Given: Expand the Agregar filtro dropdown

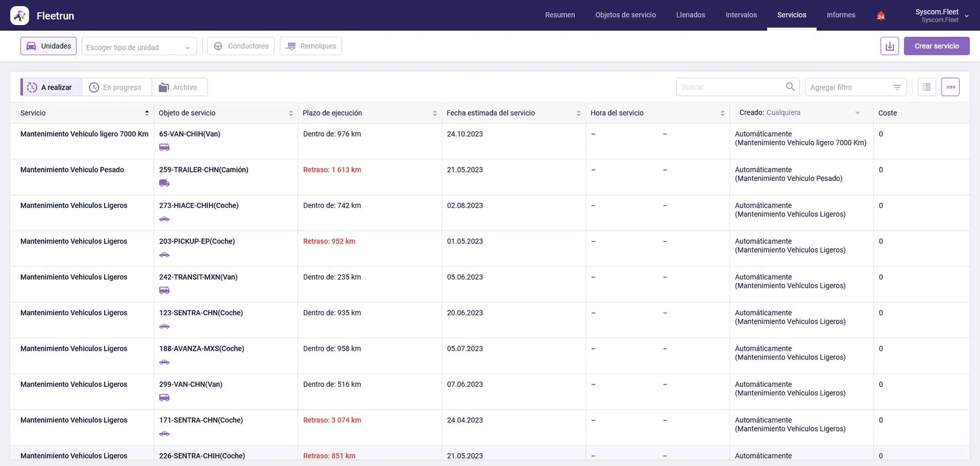Looking at the screenshot, I should pos(856,87).
